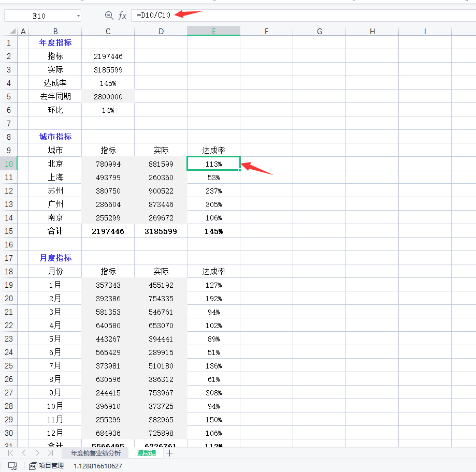The image size is (476, 472).
Task: Click the 上海 city cell
Action: 55,177
